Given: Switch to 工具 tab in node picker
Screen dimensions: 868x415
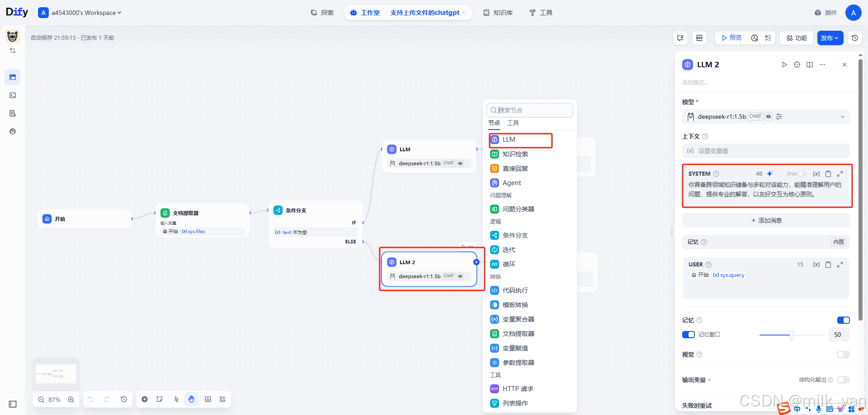Looking at the screenshot, I should [x=513, y=123].
